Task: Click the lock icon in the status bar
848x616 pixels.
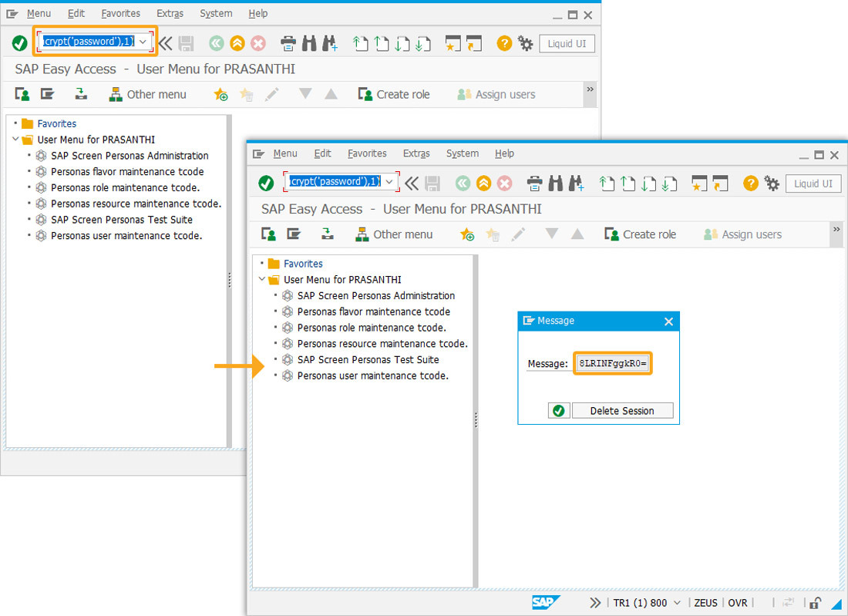Action: point(816,602)
